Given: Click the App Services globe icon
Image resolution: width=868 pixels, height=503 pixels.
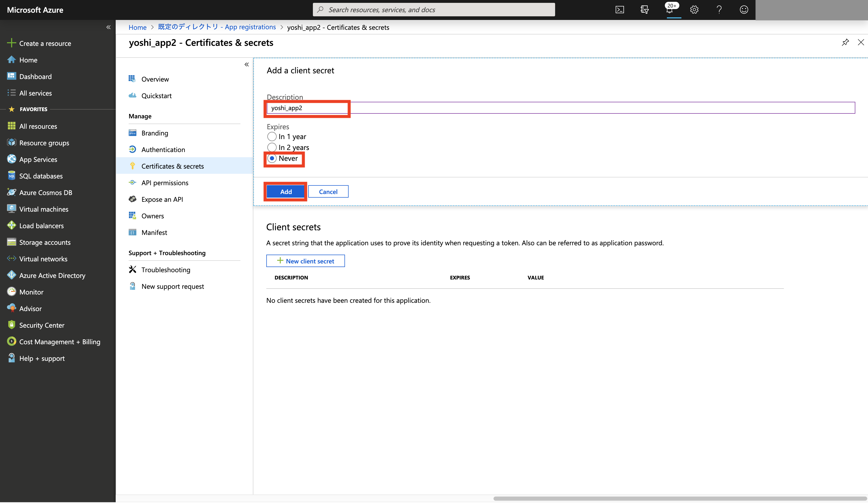Looking at the screenshot, I should point(11,159).
